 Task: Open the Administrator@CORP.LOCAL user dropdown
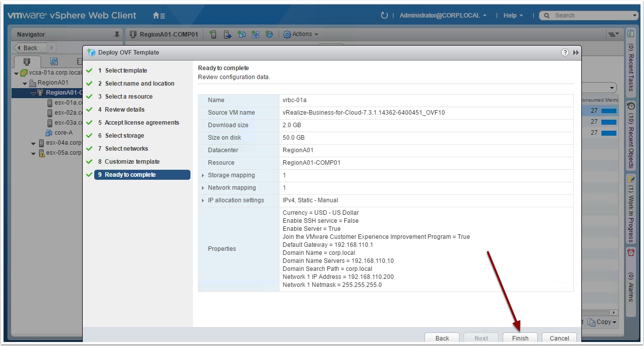(443, 16)
